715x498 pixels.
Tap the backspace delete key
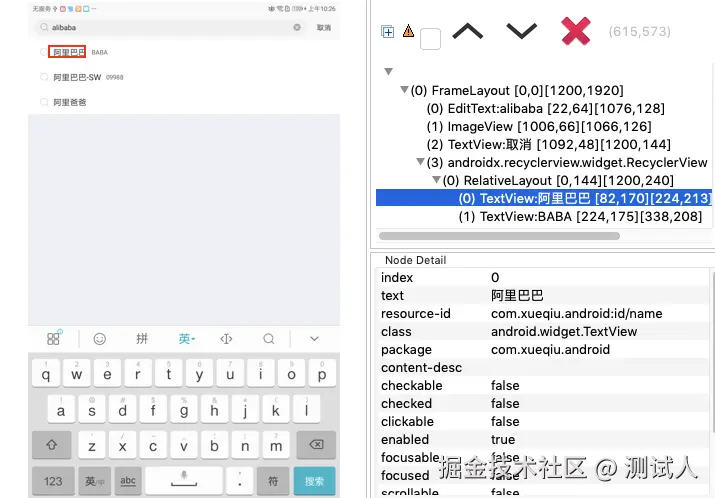point(316,445)
